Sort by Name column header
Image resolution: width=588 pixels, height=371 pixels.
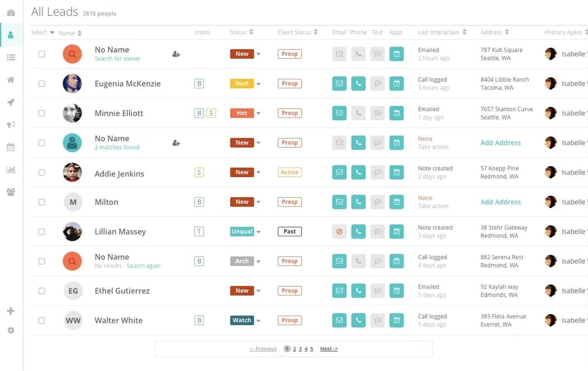click(x=70, y=33)
